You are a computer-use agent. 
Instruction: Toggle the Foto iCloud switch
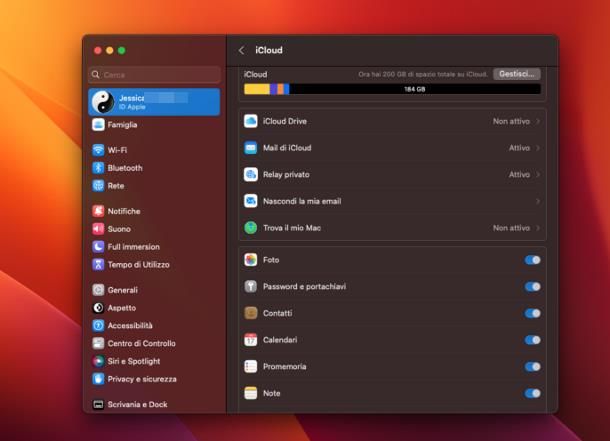[x=532, y=260]
